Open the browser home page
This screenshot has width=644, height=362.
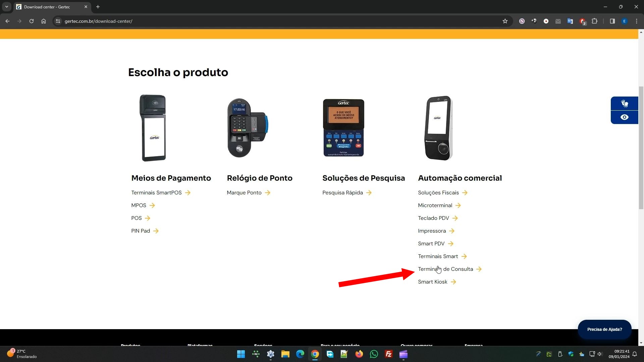44,21
